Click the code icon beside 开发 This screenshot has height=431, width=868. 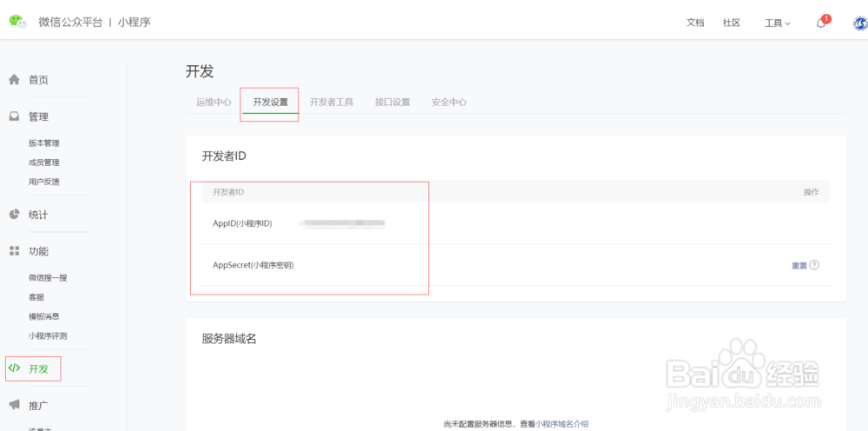(x=15, y=368)
